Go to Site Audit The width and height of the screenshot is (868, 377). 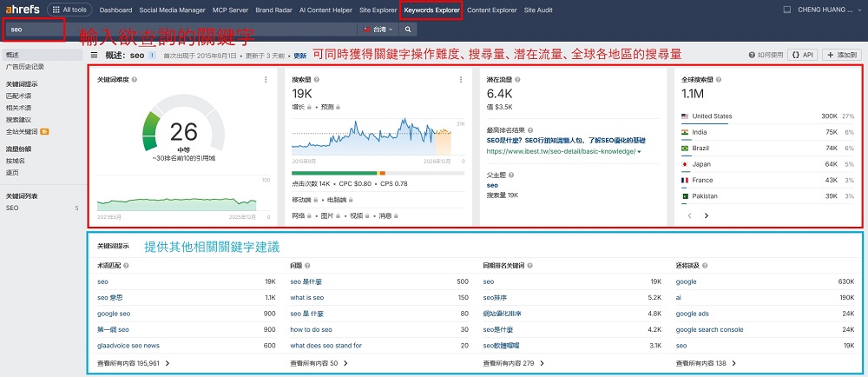[537, 10]
